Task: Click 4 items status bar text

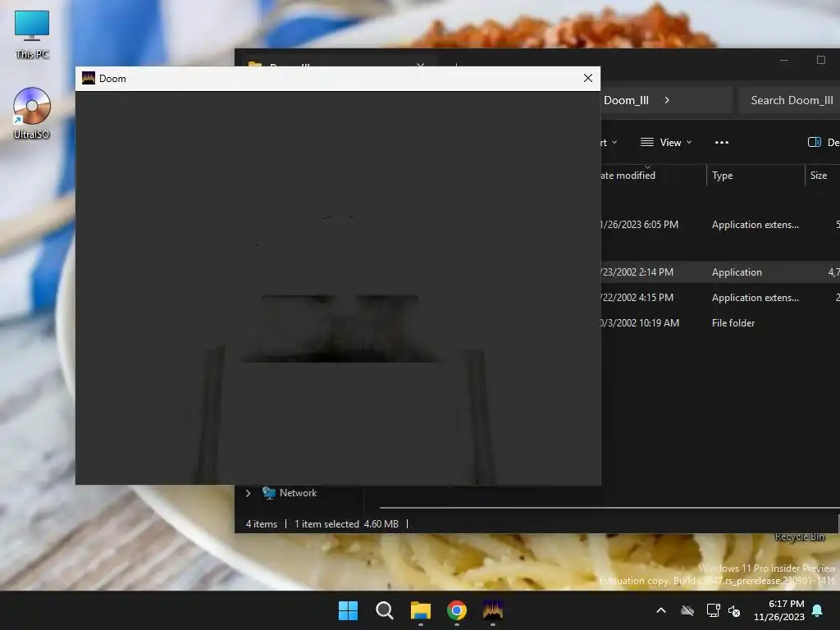Action: [262, 524]
